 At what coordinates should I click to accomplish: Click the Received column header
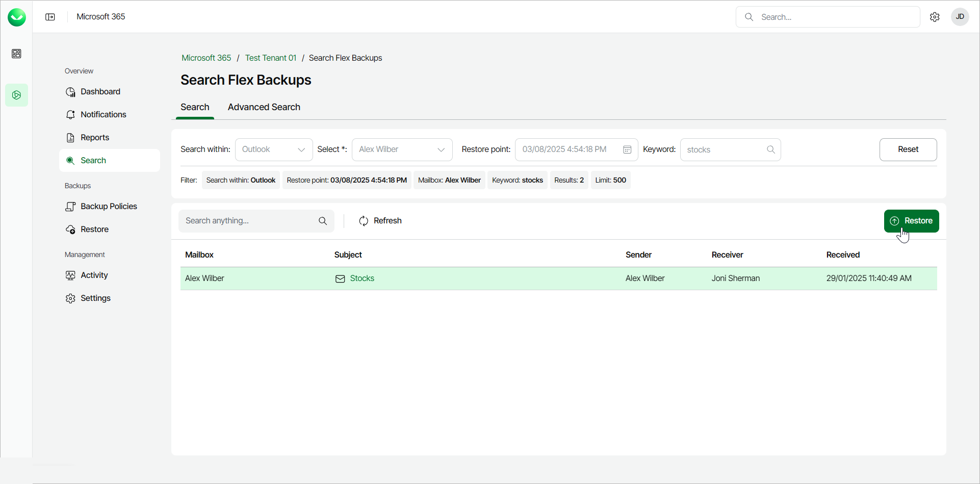[x=843, y=255]
